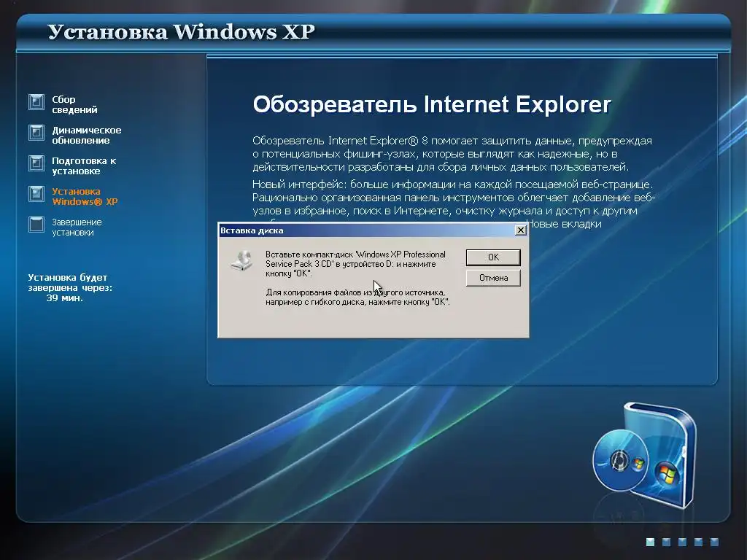Click the Windows XP box and disc graphic
747x560 pixels.
(x=644, y=455)
